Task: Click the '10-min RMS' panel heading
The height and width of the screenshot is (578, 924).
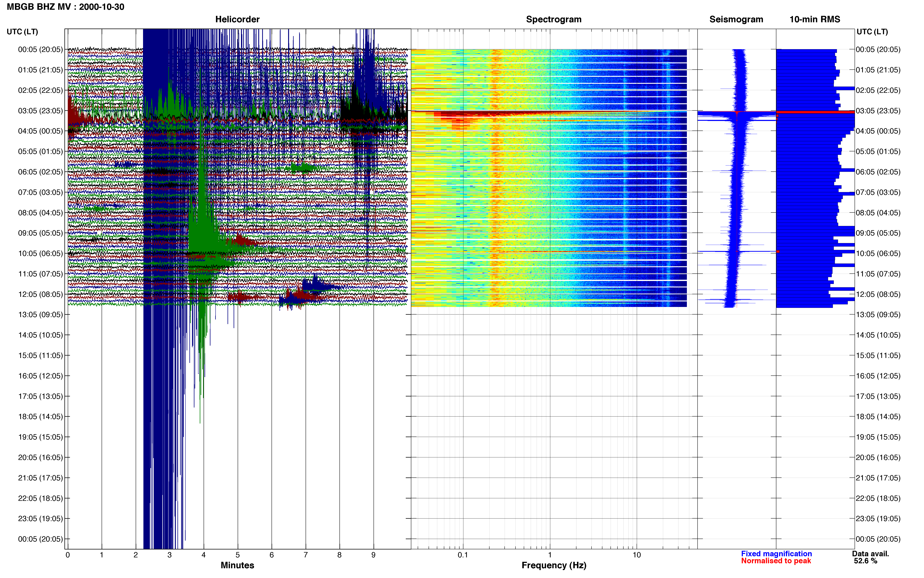Action: point(815,19)
